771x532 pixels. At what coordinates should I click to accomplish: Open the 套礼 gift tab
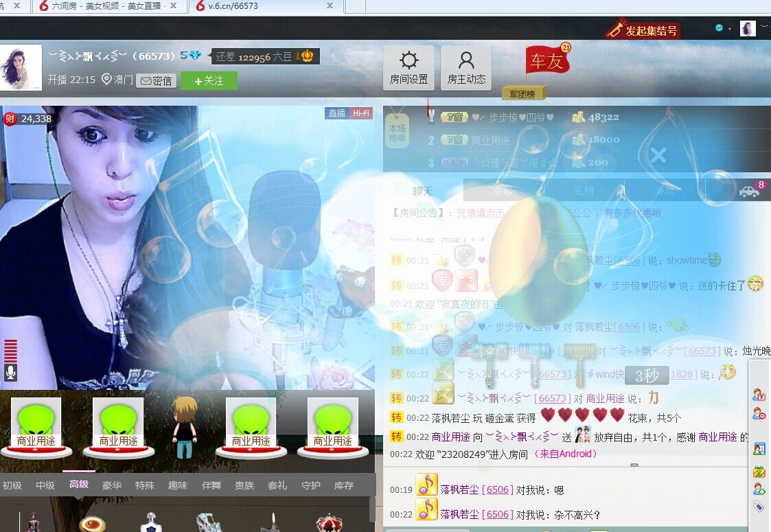click(x=277, y=485)
